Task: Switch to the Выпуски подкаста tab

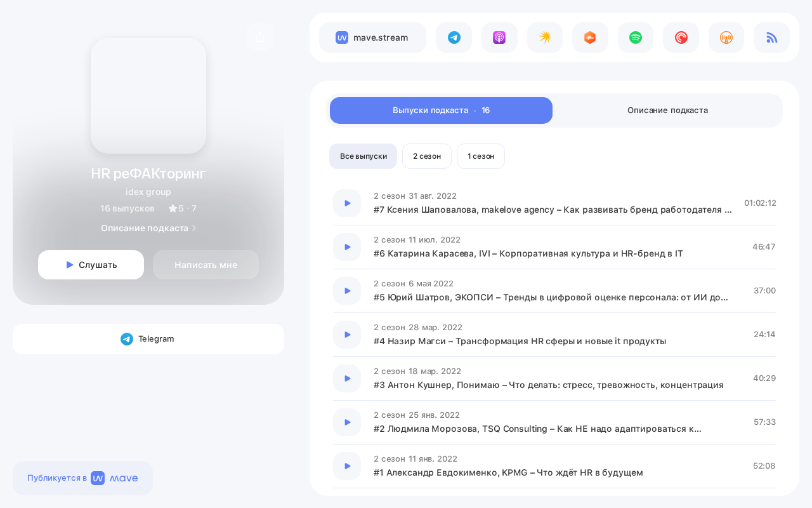Action: (441, 110)
